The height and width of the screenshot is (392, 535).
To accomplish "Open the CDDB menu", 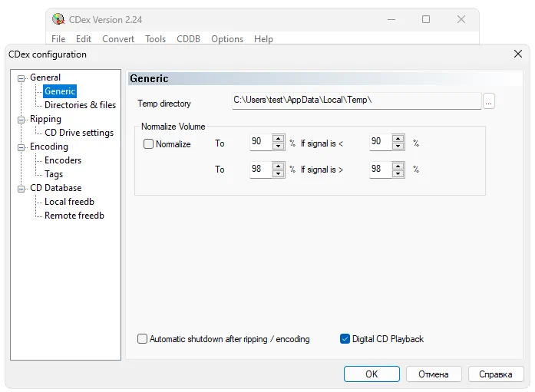I will [x=188, y=39].
